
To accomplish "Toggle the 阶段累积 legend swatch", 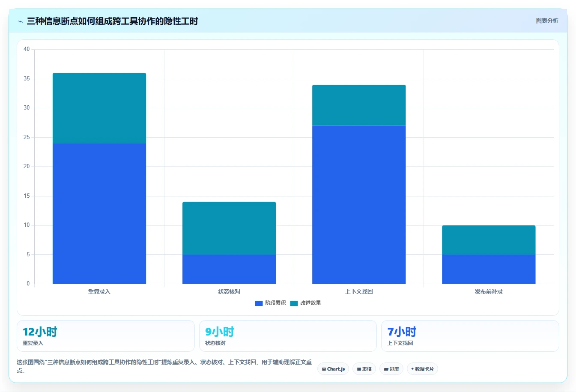I will coord(259,303).
